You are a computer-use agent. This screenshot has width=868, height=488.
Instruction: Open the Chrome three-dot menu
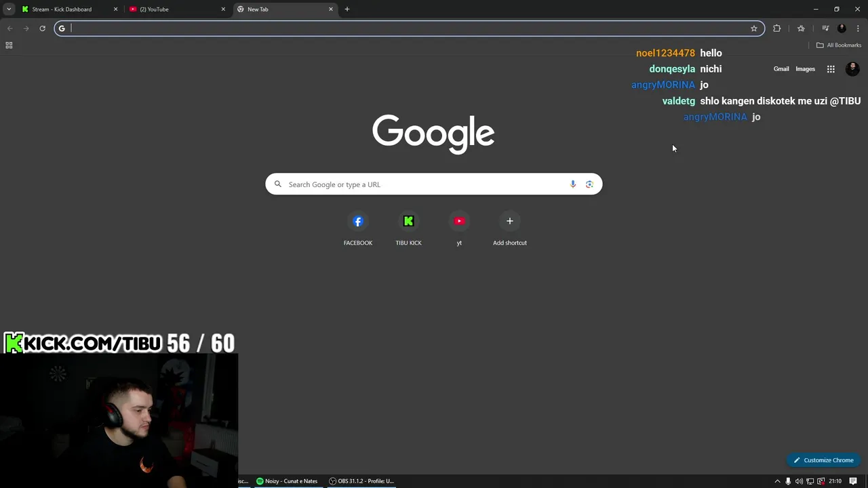coord(858,28)
